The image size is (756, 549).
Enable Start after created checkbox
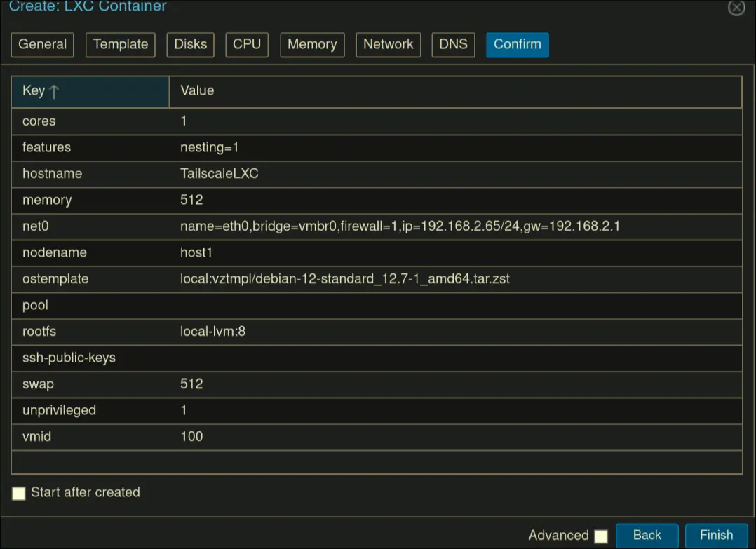coord(19,493)
